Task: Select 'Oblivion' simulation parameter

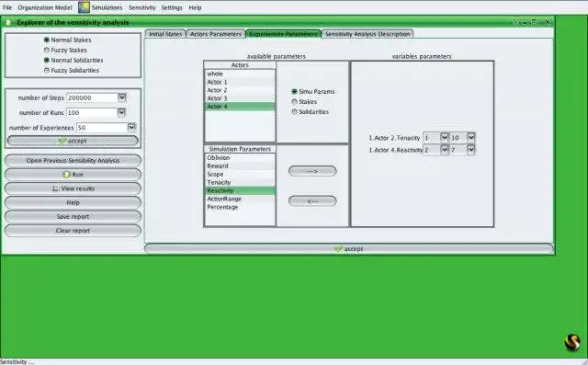Action: [240, 158]
